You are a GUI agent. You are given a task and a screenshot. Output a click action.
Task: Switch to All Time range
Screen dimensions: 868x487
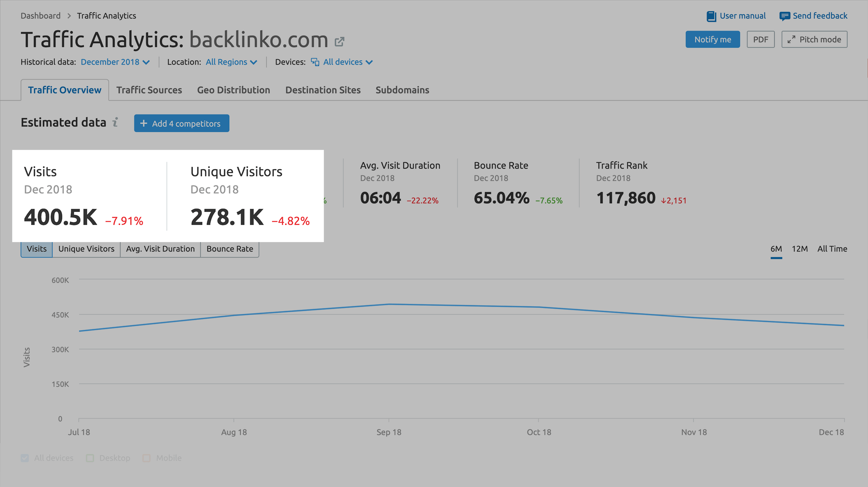(833, 248)
